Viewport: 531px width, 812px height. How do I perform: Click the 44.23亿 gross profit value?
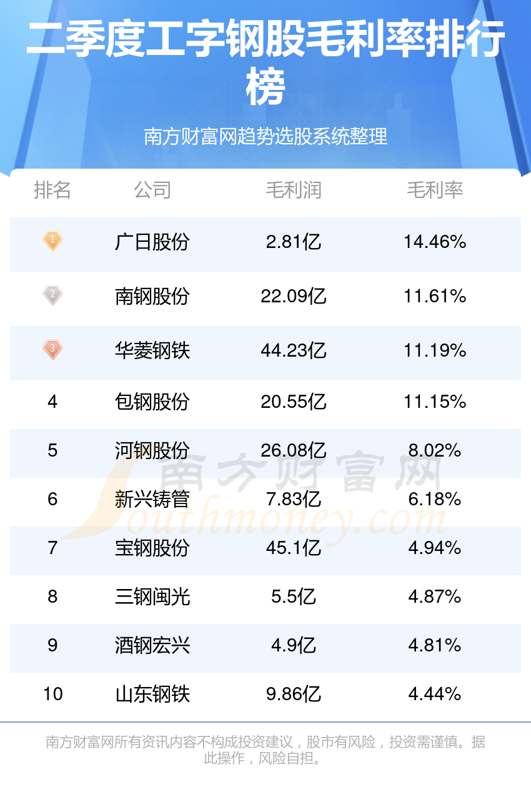[x=294, y=350]
